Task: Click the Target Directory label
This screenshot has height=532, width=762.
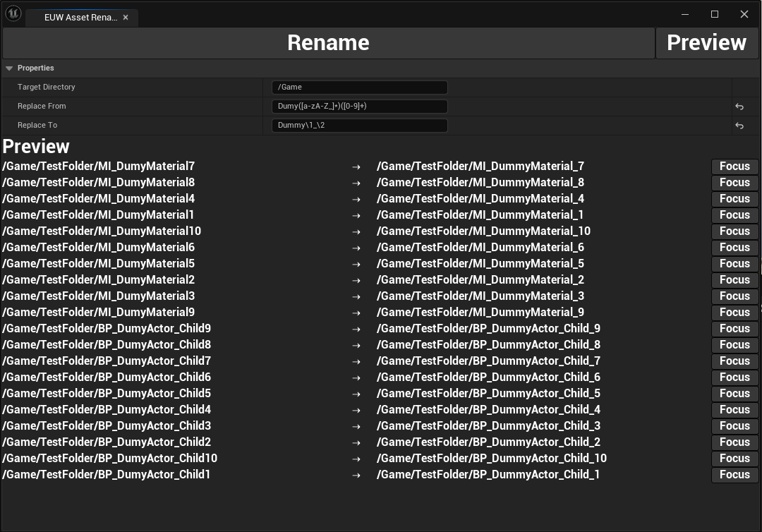Action: (x=46, y=87)
